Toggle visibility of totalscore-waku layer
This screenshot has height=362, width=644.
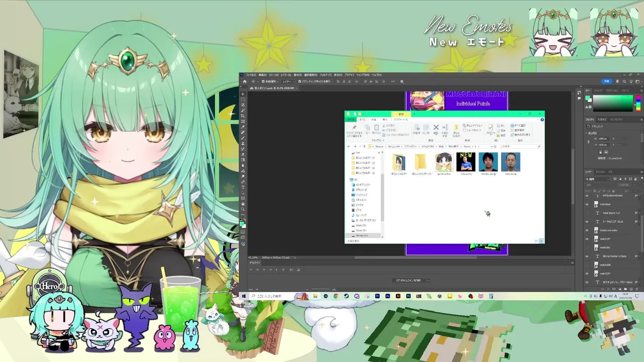click(x=587, y=230)
